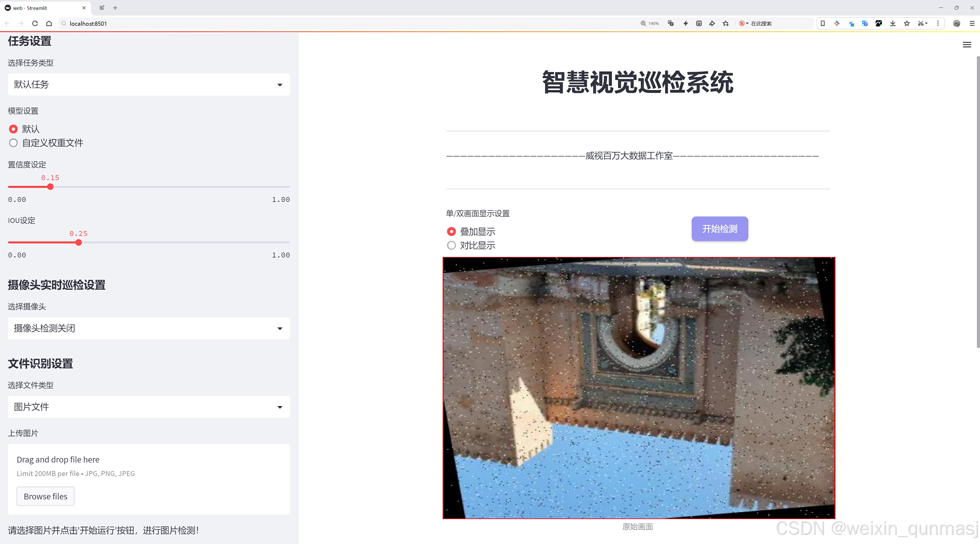This screenshot has height=544, width=980.
Task: Click the mobile device view icon
Action: click(823, 23)
